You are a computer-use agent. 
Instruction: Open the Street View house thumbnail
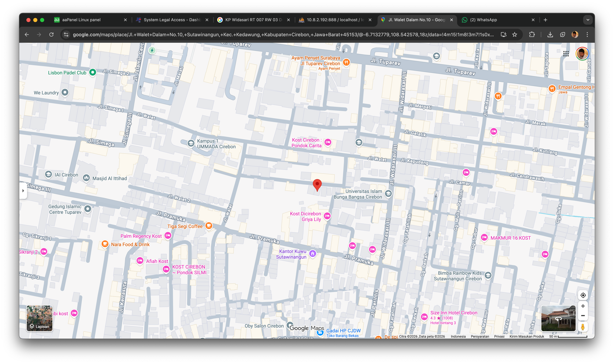click(558, 318)
